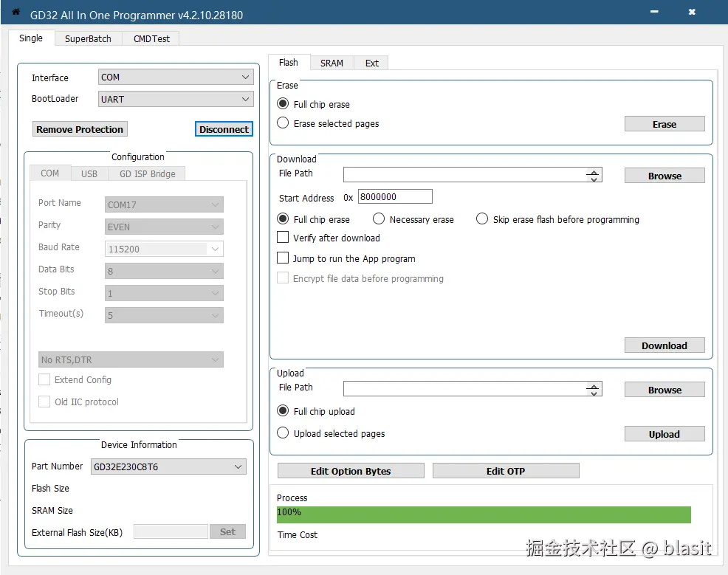The height and width of the screenshot is (575, 728).
Task: Select the COM configuration tab
Action: point(49,173)
